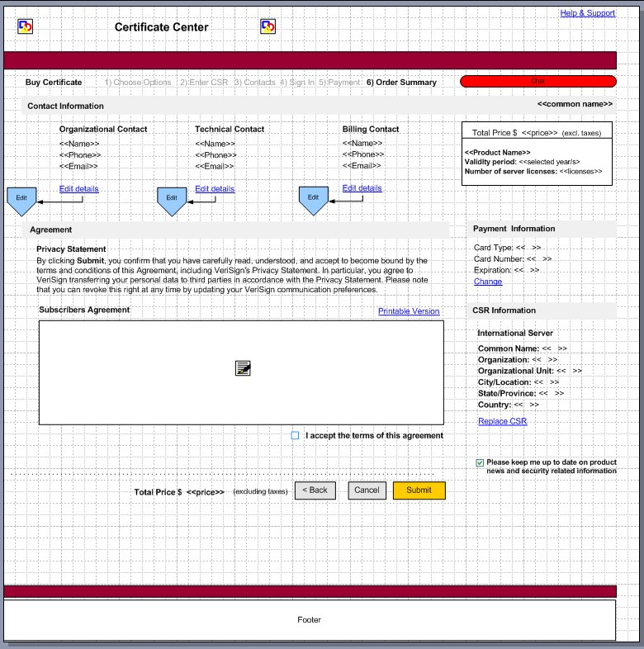Click the logo icon left of Certificate Center

26,27
